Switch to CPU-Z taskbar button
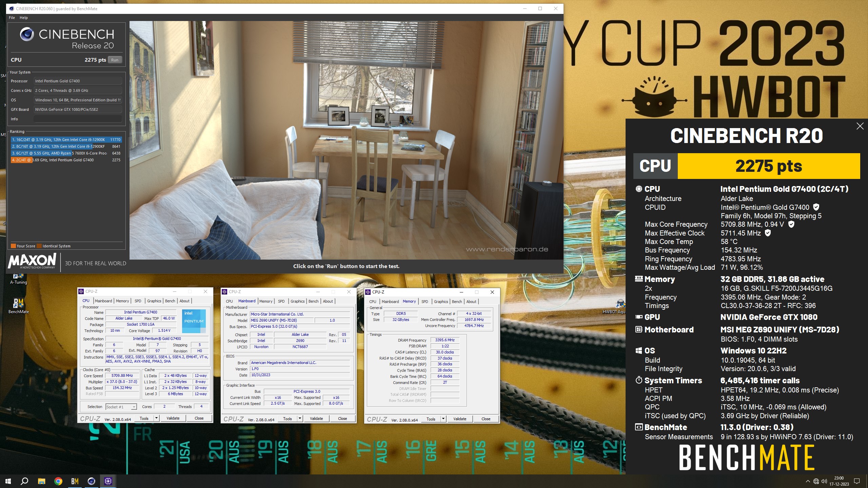The height and width of the screenshot is (488, 868). (108, 481)
